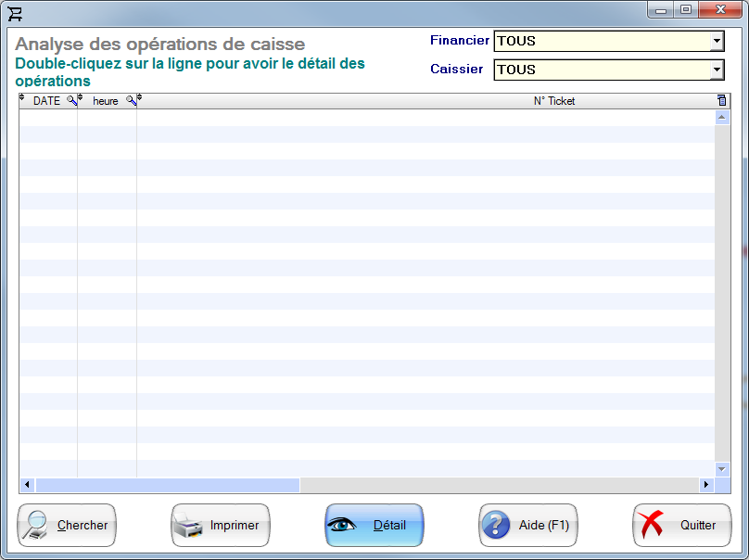Open the Financier dropdown list
749x560 pixels.
point(717,41)
